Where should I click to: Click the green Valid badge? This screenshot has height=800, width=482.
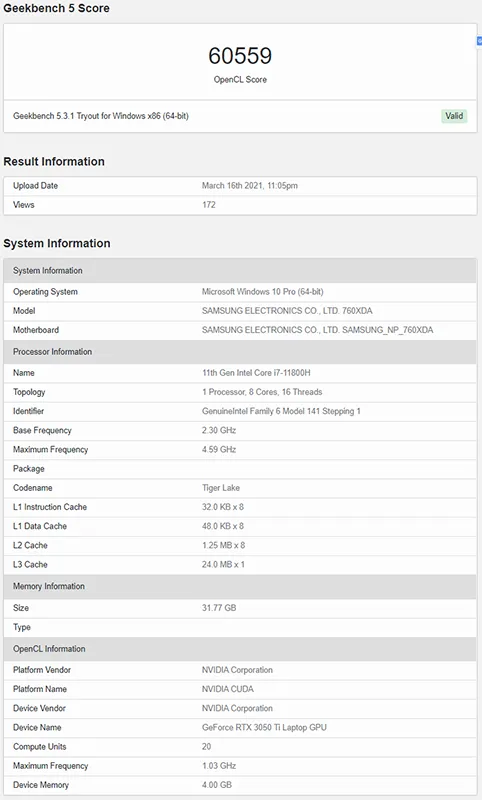pos(454,116)
